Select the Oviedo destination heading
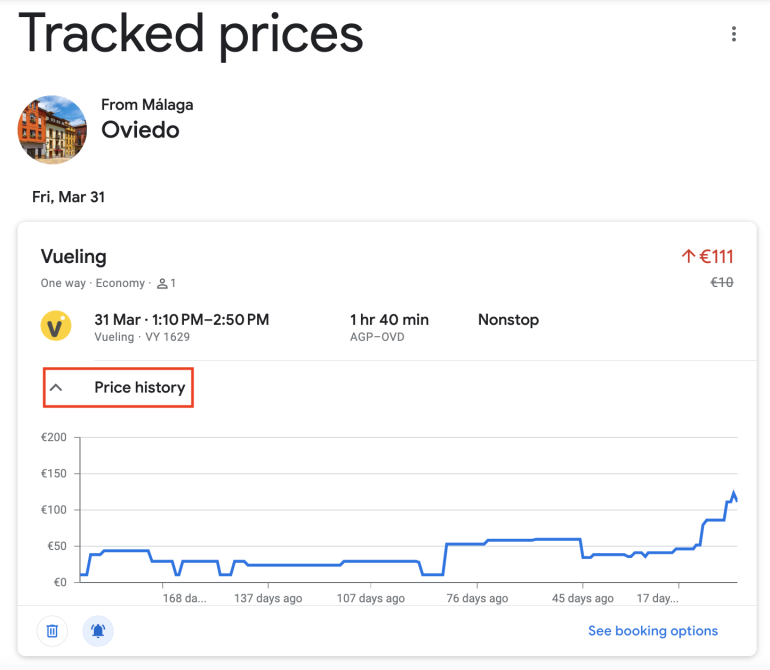This screenshot has height=670, width=770. pyautogui.click(x=140, y=130)
